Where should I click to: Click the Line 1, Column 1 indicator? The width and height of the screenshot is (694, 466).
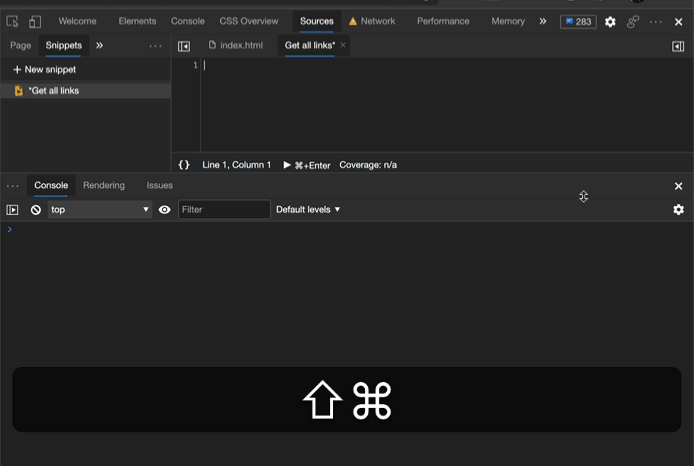tap(236, 165)
